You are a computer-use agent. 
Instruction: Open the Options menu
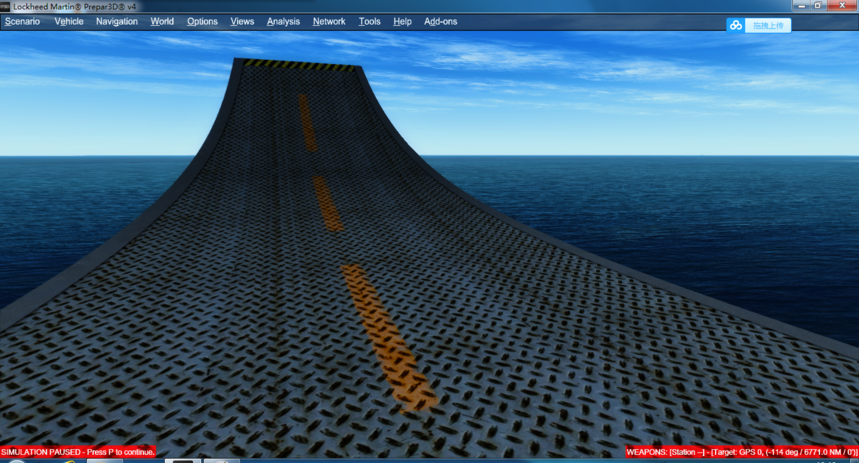(202, 21)
